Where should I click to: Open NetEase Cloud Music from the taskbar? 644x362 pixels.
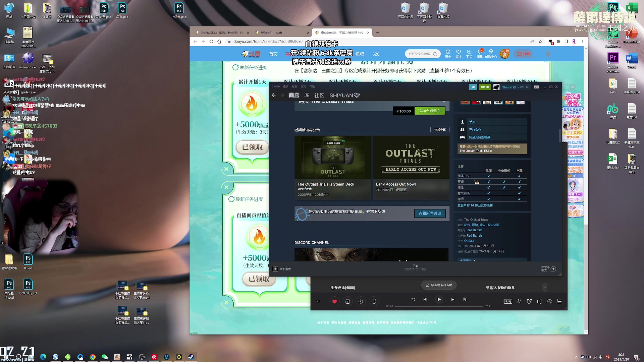154,357
